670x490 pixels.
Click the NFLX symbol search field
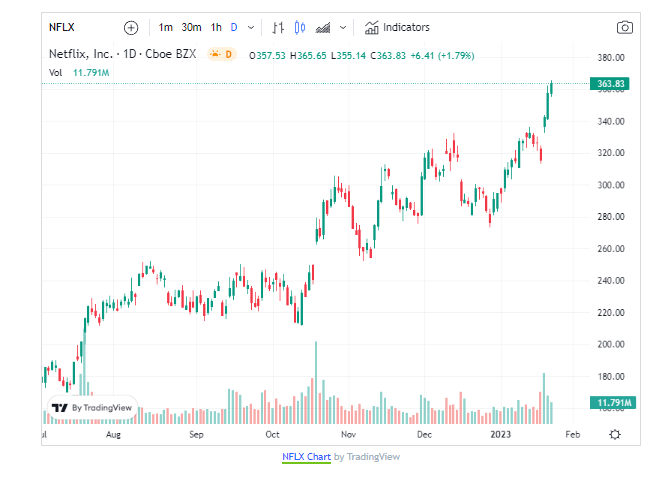62,27
